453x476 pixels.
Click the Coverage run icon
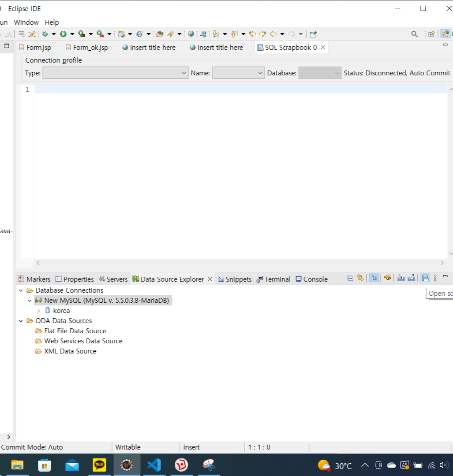tap(82, 34)
